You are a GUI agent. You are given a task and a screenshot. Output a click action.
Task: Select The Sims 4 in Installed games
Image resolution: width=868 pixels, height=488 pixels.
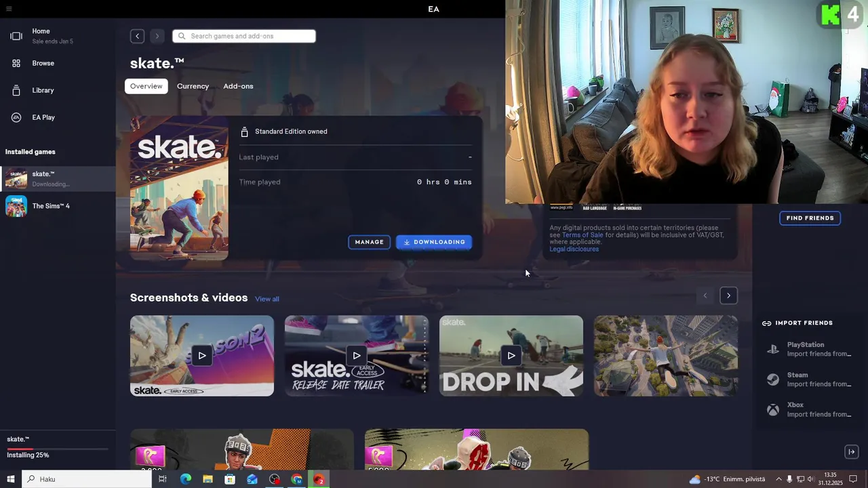[58, 206]
